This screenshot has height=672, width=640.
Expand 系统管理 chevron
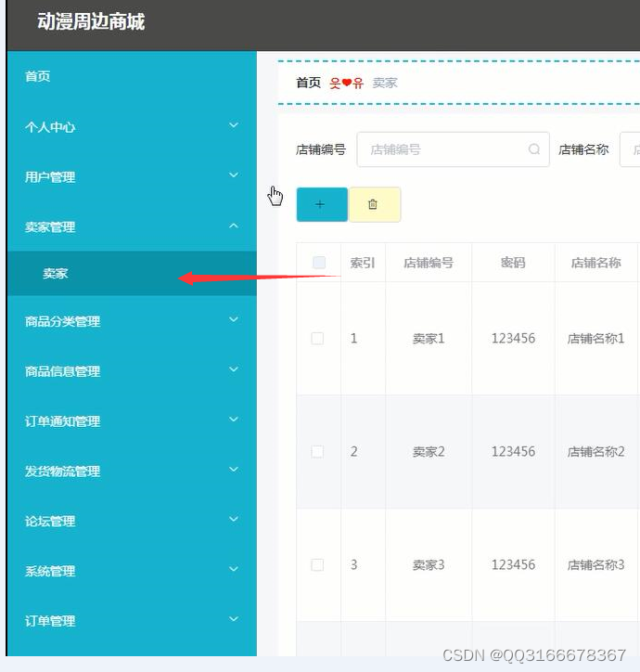pyautogui.click(x=234, y=569)
